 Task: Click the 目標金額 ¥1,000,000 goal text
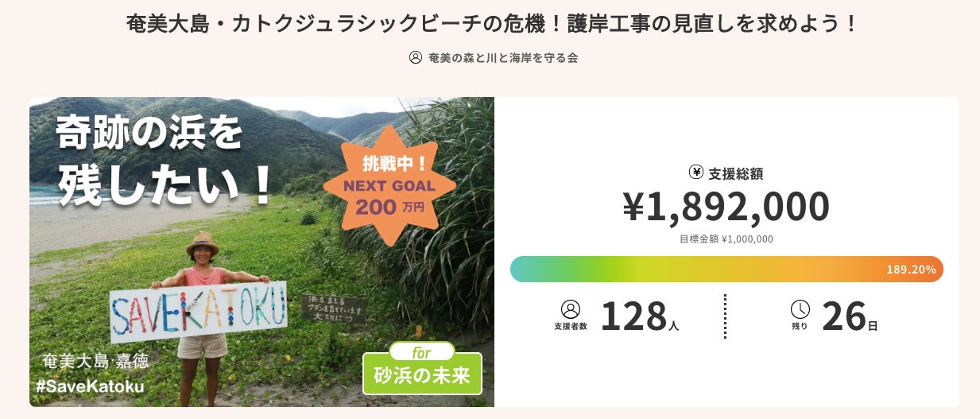point(726,239)
